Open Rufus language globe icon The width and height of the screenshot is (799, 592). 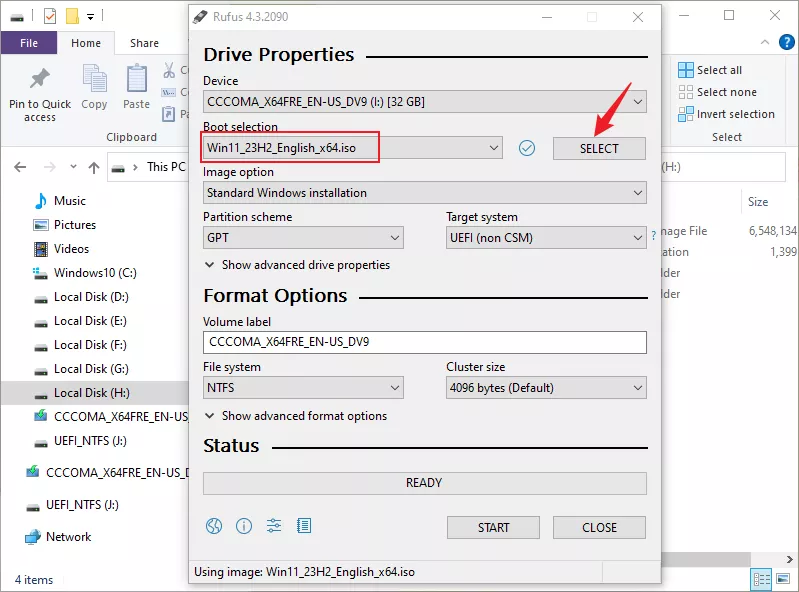[214, 525]
